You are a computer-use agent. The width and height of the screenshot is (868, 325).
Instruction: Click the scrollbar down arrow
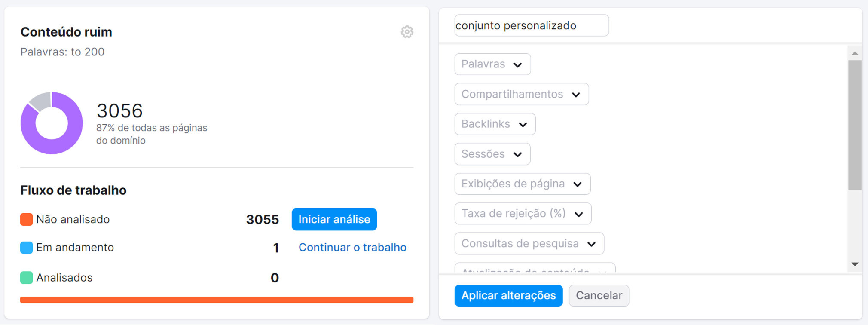pyautogui.click(x=855, y=263)
